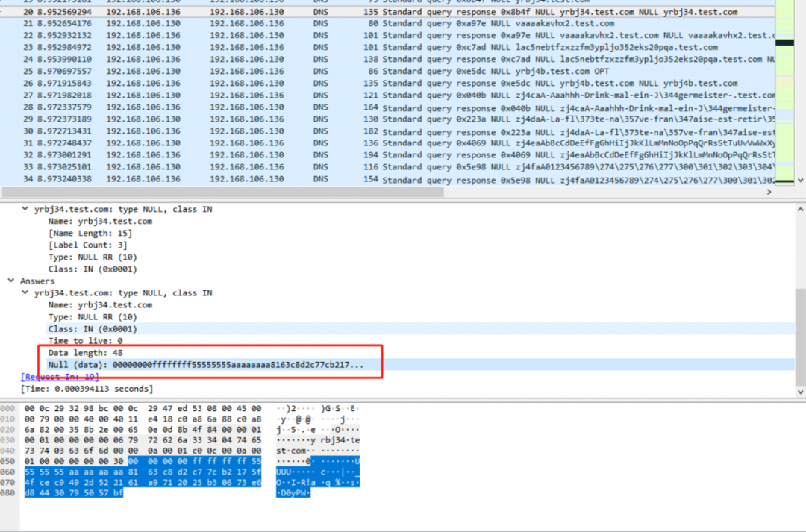Select packet 30 response 0x223a row
806x532 pixels.
[x=387, y=131]
